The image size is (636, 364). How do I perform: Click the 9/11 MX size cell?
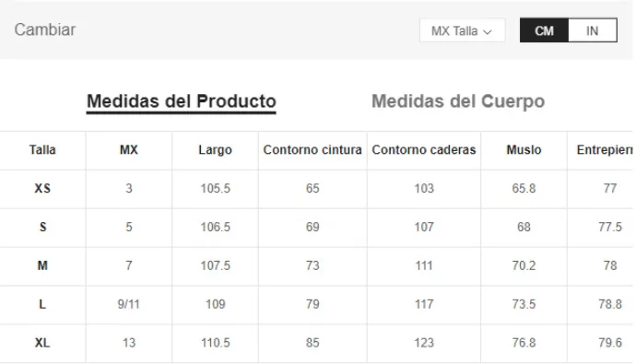128,304
